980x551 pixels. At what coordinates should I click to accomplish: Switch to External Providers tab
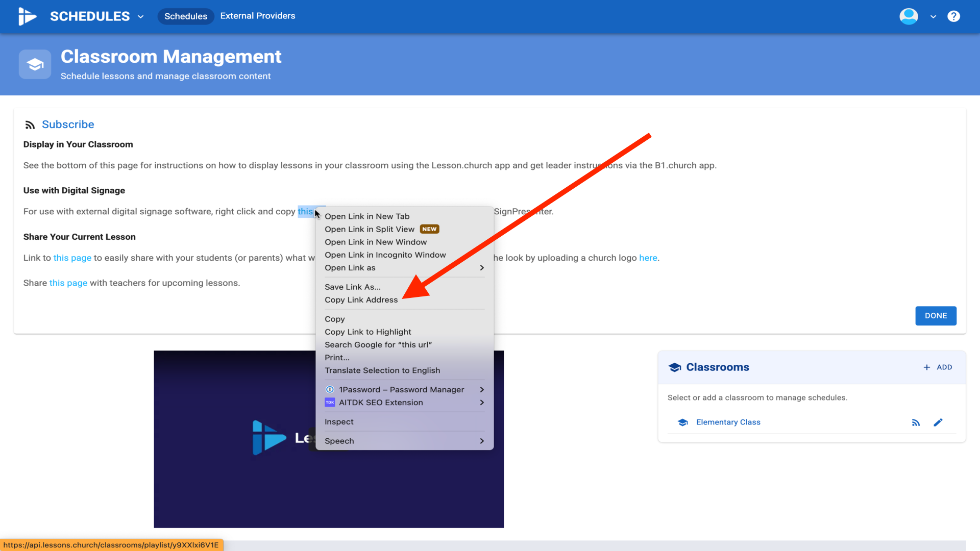[x=257, y=16]
